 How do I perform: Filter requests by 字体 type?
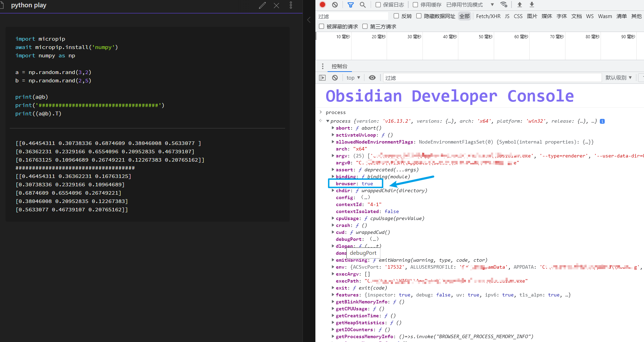coord(562,16)
